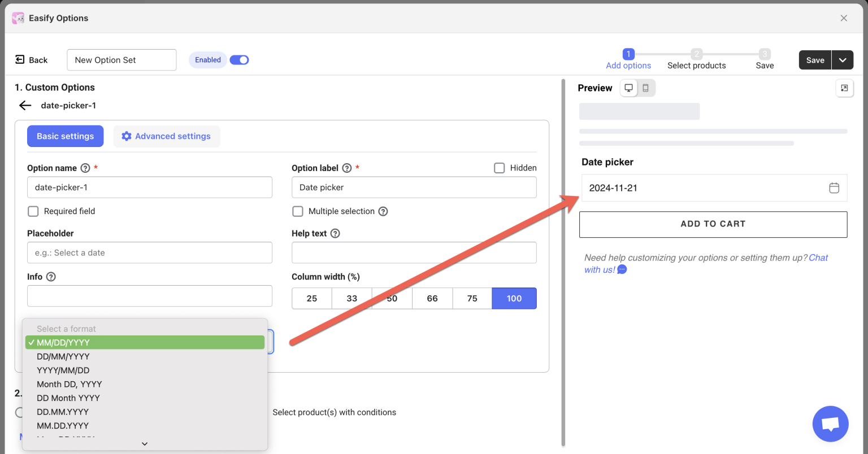Open the calendar icon in date picker preview
Screen dimensions: 868x454
[x=834, y=187]
